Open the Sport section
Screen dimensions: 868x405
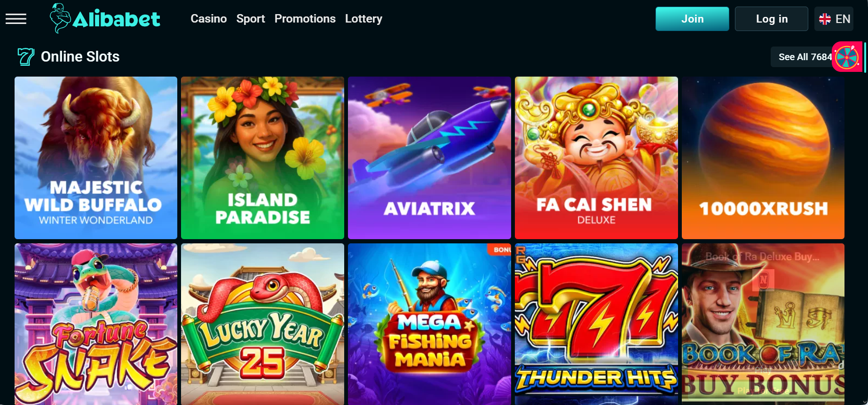click(x=251, y=19)
